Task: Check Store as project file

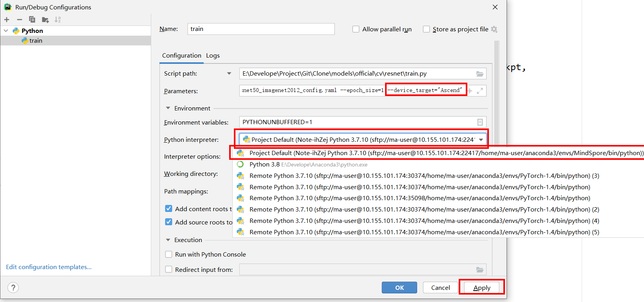Action: [426, 29]
